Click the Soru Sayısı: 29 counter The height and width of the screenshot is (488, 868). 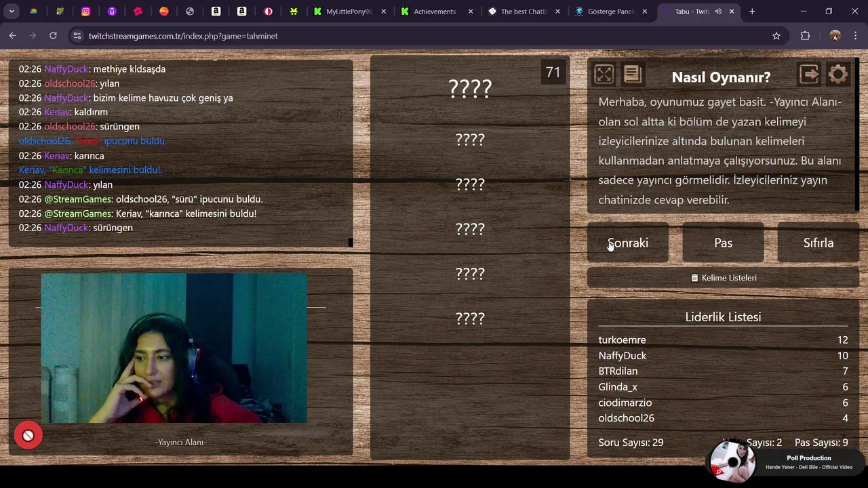[x=631, y=443]
